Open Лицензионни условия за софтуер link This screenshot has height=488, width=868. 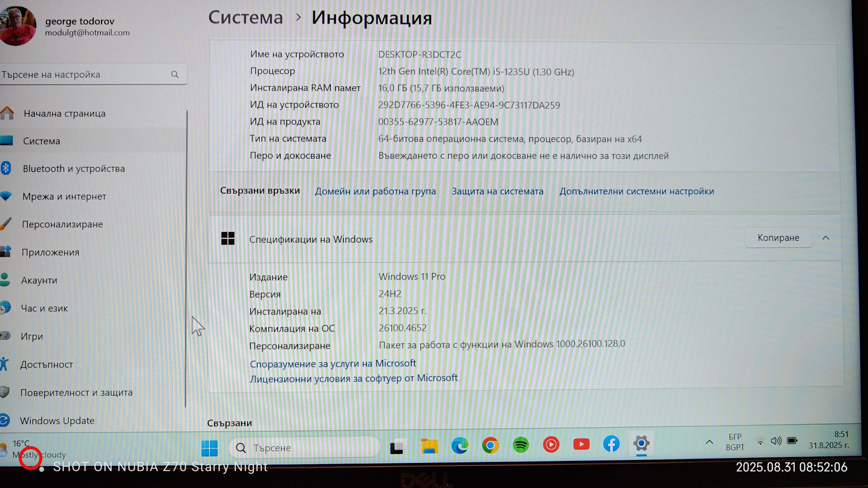click(x=353, y=378)
